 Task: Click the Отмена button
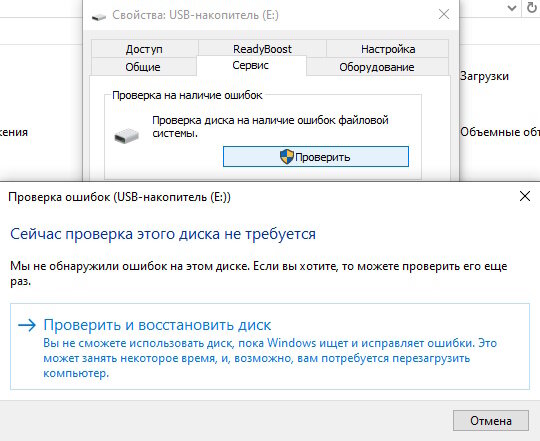[490, 420]
